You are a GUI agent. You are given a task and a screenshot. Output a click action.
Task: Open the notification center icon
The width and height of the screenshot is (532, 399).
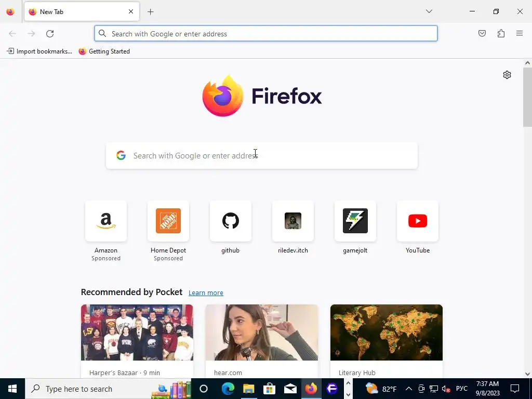click(515, 389)
